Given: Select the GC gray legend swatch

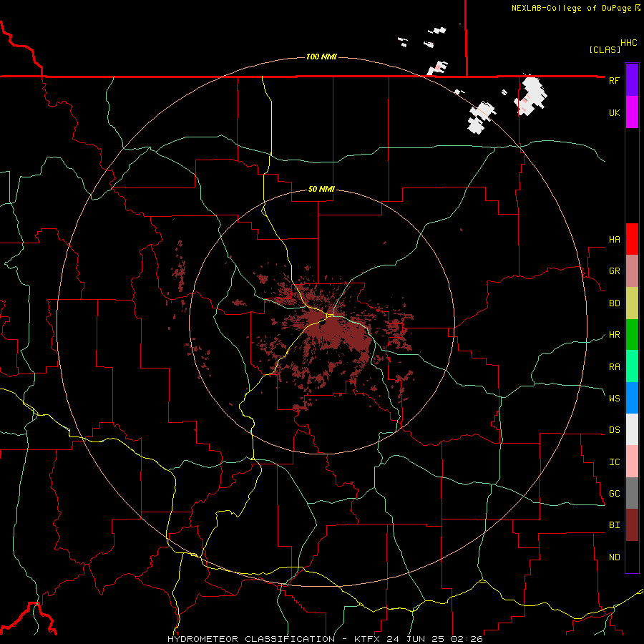Looking at the screenshot, I should tap(632, 493).
